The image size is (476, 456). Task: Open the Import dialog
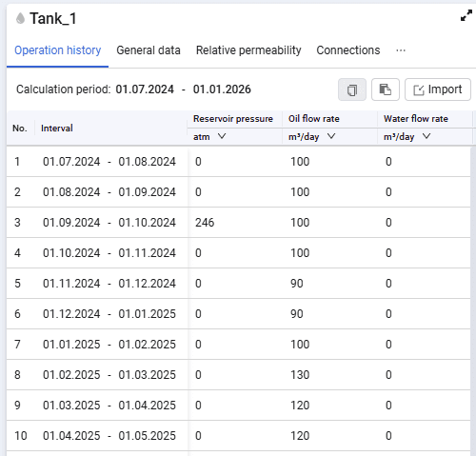point(438,89)
